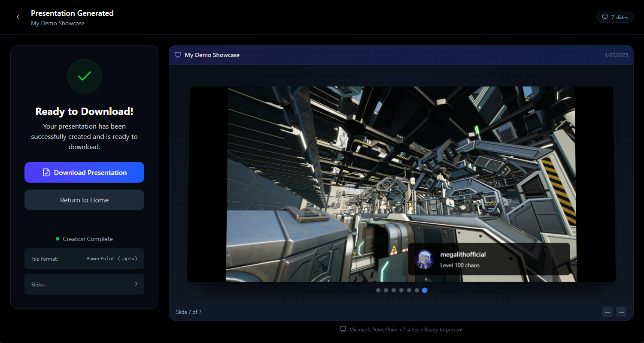Image resolution: width=644 pixels, height=343 pixels.
Task: Click the My Demo Showcase preview title
Action: [x=212, y=55]
